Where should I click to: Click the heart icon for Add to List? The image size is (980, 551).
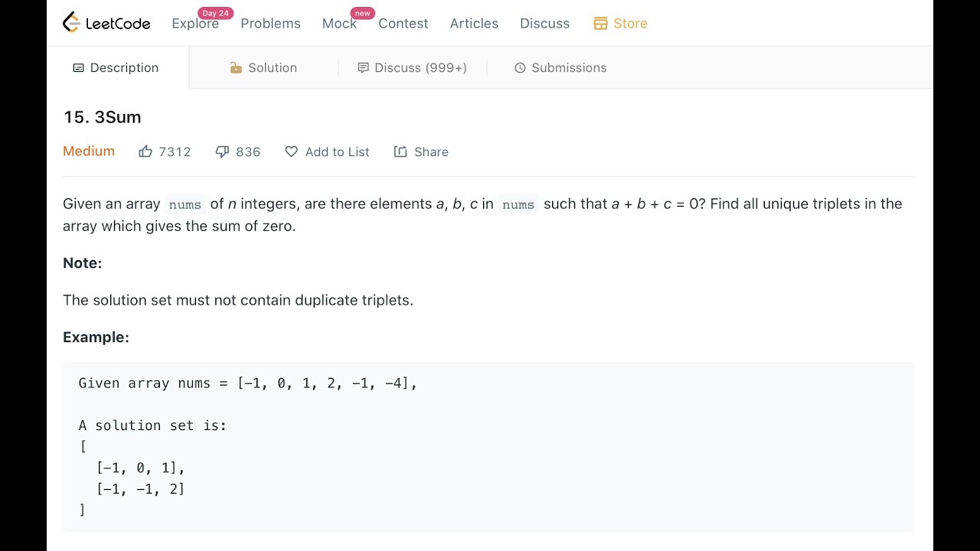click(291, 152)
